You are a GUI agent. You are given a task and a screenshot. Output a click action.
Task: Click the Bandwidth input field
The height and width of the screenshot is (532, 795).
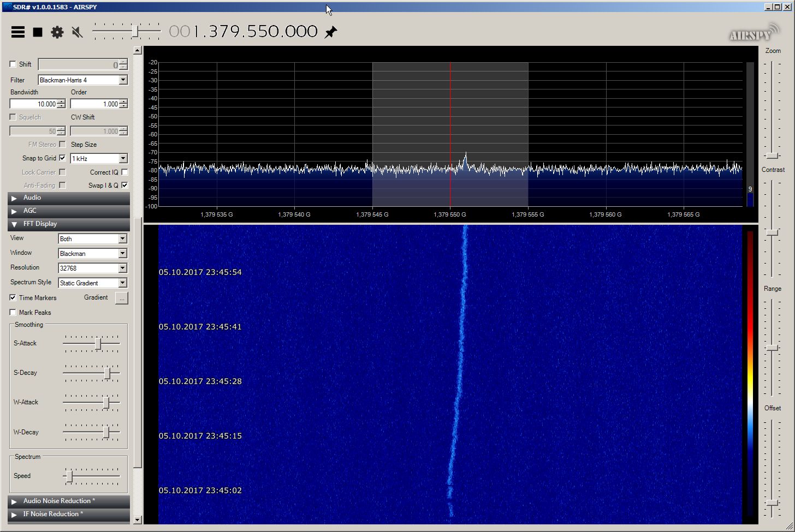(x=33, y=104)
